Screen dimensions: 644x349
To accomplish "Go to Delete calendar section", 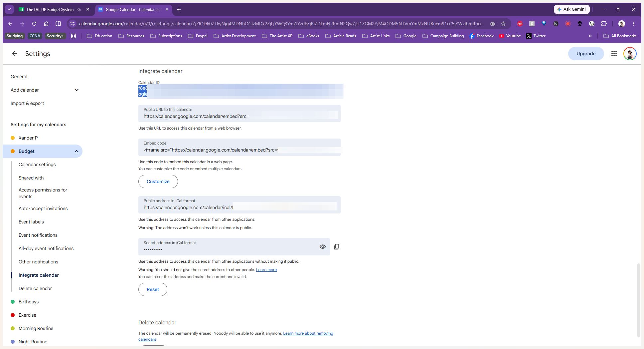I will coord(35,288).
